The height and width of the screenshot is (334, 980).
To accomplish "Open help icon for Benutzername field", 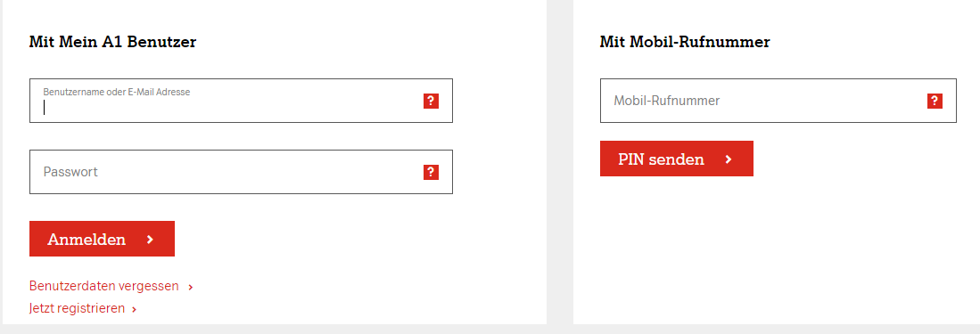I will pyautogui.click(x=431, y=102).
